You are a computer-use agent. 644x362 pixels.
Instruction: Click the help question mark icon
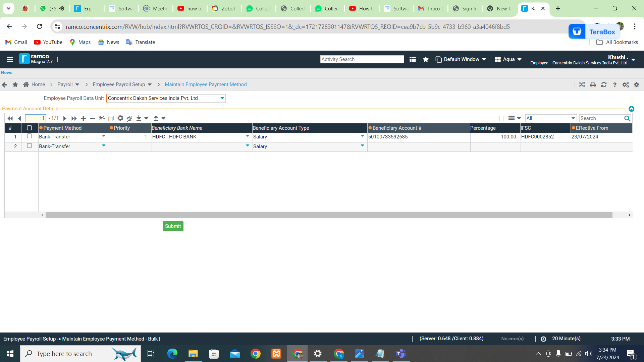coord(615,85)
